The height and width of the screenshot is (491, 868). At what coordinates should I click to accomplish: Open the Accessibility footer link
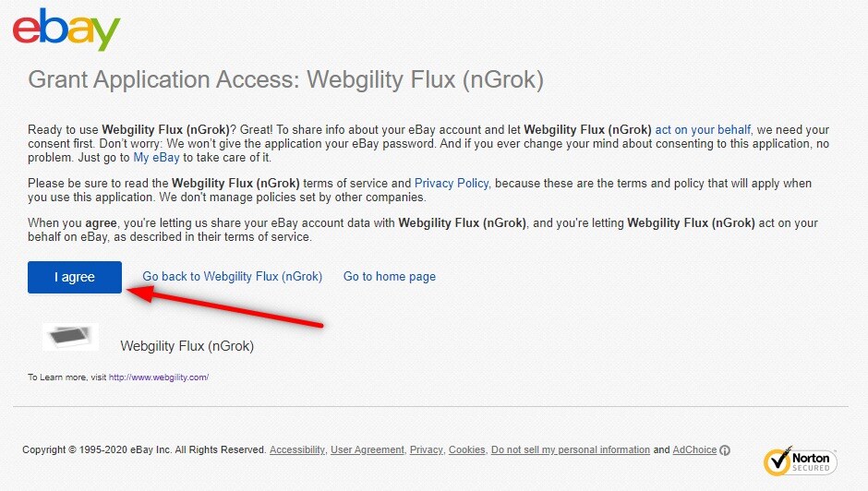(x=297, y=449)
